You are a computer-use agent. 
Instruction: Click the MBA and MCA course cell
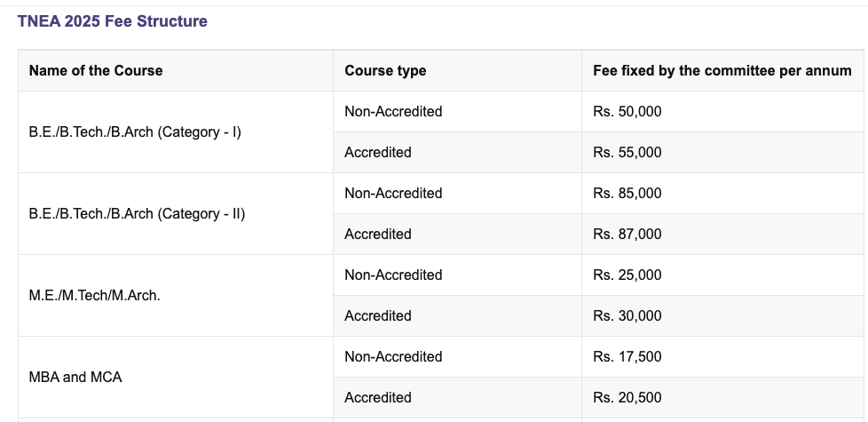(x=75, y=378)
